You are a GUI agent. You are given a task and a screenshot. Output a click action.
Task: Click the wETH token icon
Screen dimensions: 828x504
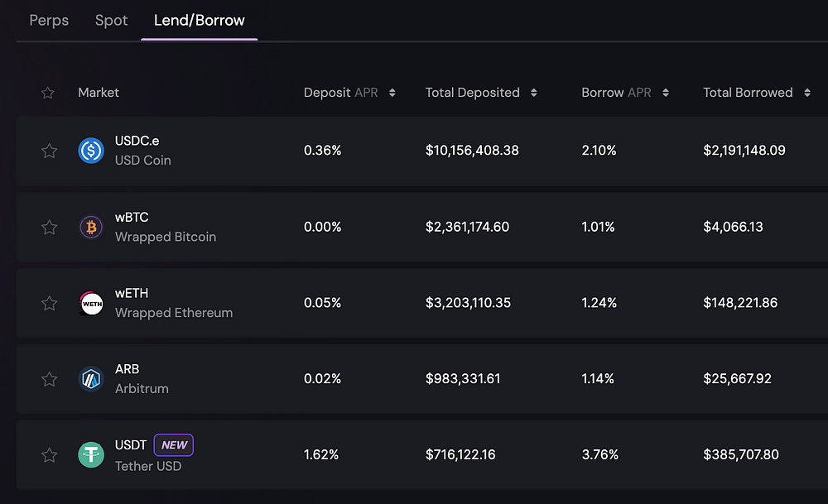91,303
